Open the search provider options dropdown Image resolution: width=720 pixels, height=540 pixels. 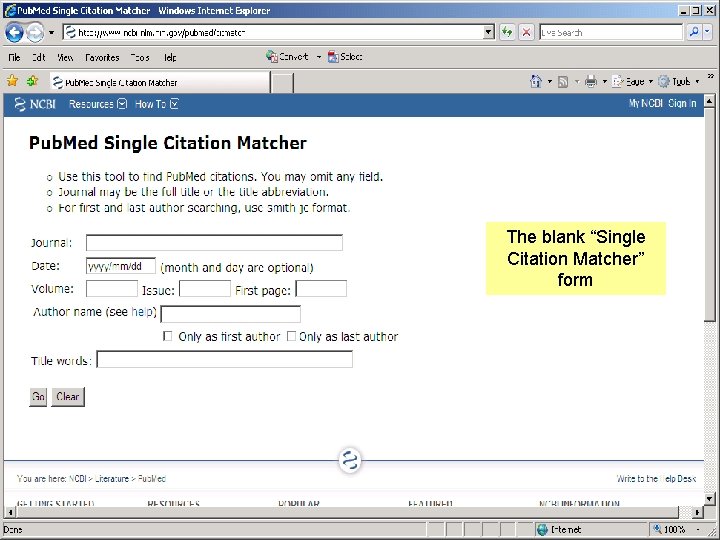pos(707,32)
